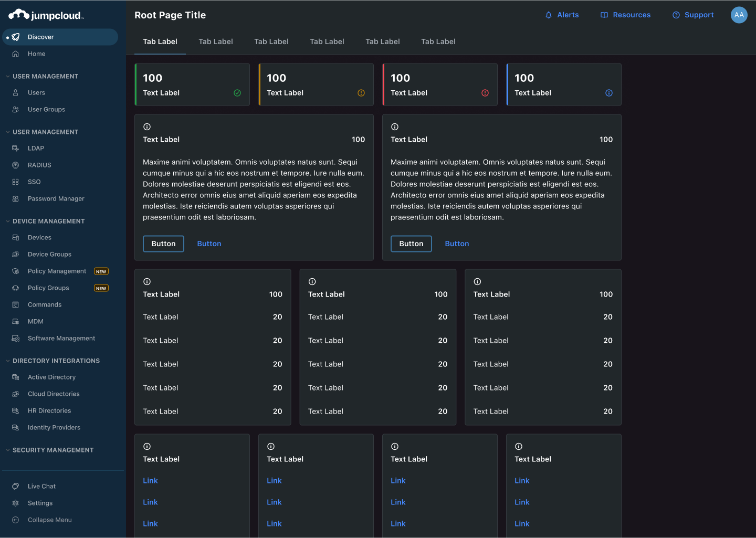Viewport: 756px width, 538px height.
Task: Click outlined Button in the left card
Action: coord(163,244)
